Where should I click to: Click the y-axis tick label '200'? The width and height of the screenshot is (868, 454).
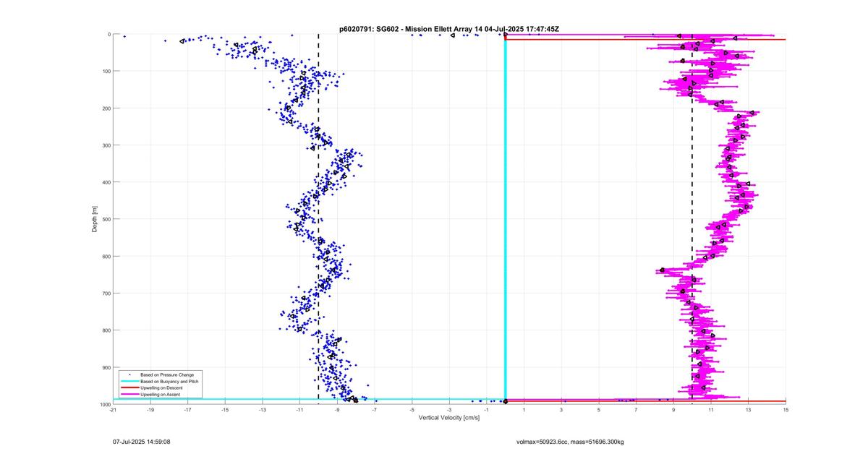click(106, 108)
